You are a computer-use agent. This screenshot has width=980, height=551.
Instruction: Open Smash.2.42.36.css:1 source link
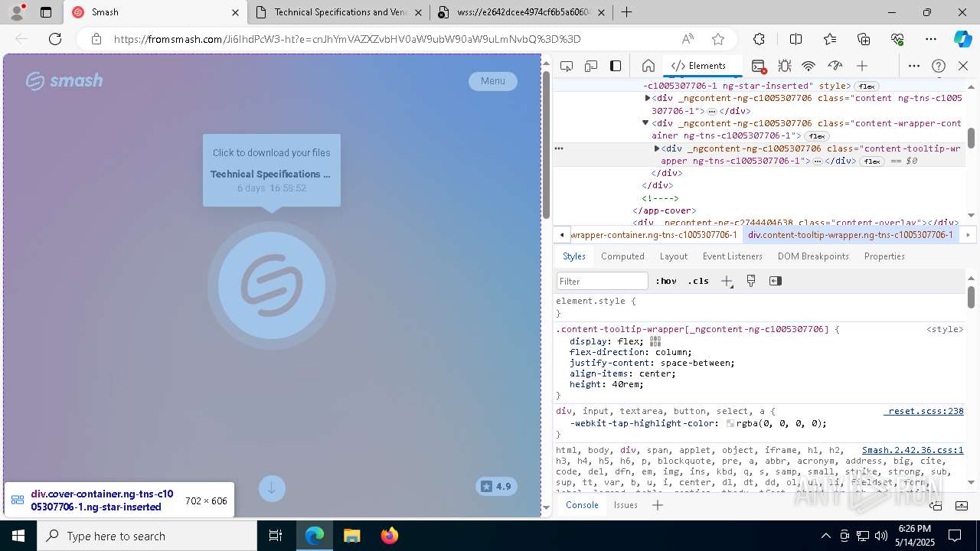click(913, 451)
